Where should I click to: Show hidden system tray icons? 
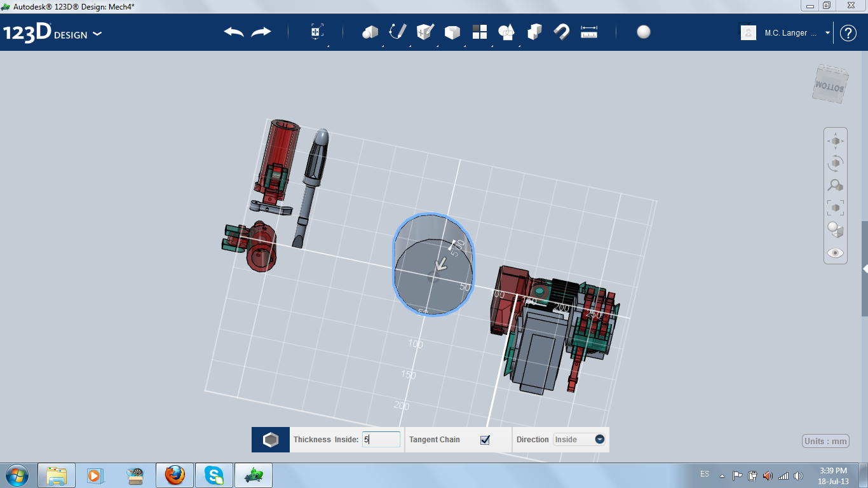point(722,475)
